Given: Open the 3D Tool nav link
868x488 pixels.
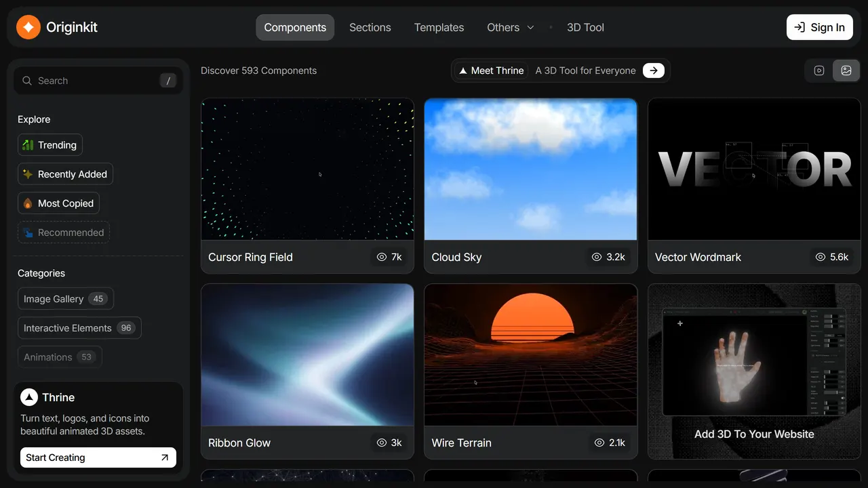Looking at the screenshot, I should [585, 27].
